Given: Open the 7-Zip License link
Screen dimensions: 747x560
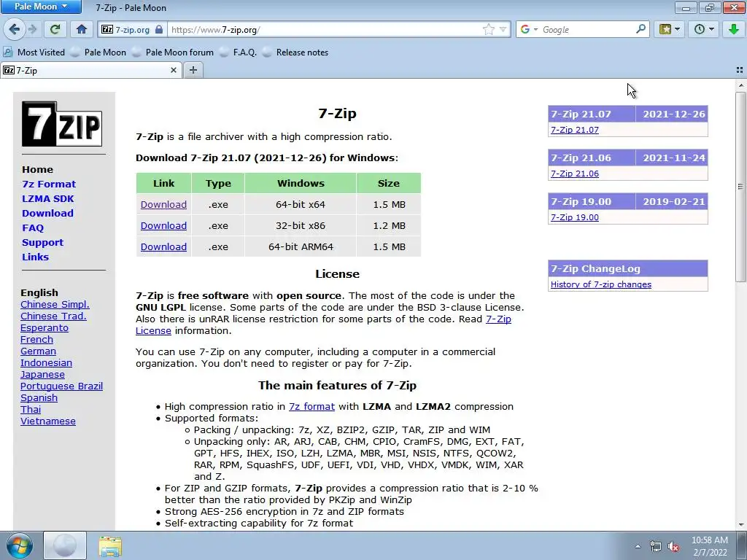Looking at the screenshot, I should 498,319.
